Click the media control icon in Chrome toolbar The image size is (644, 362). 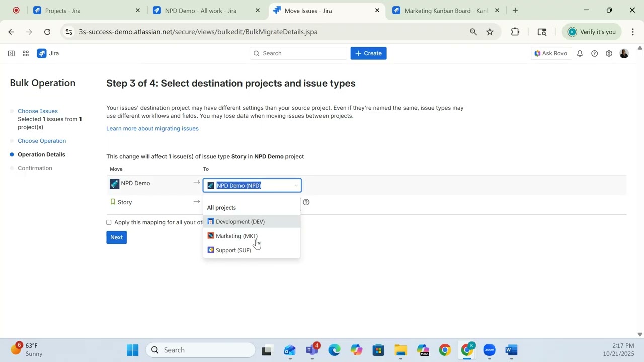point(542,32)
